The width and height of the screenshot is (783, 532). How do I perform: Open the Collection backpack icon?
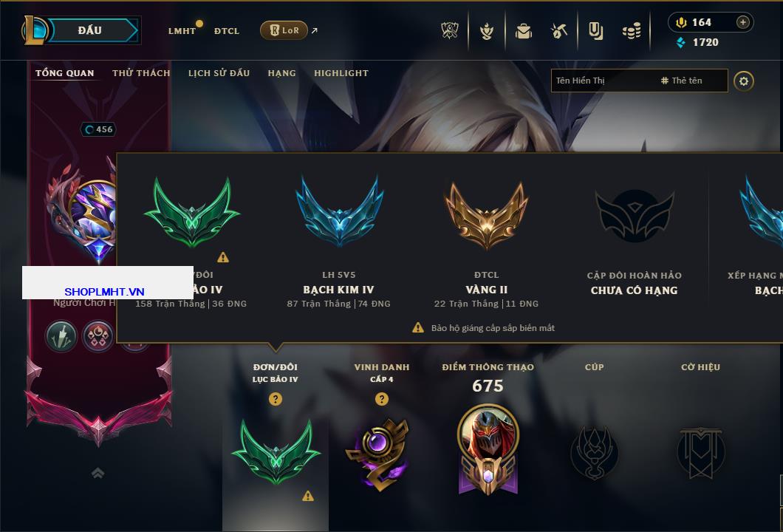click(x=523, y=31)
